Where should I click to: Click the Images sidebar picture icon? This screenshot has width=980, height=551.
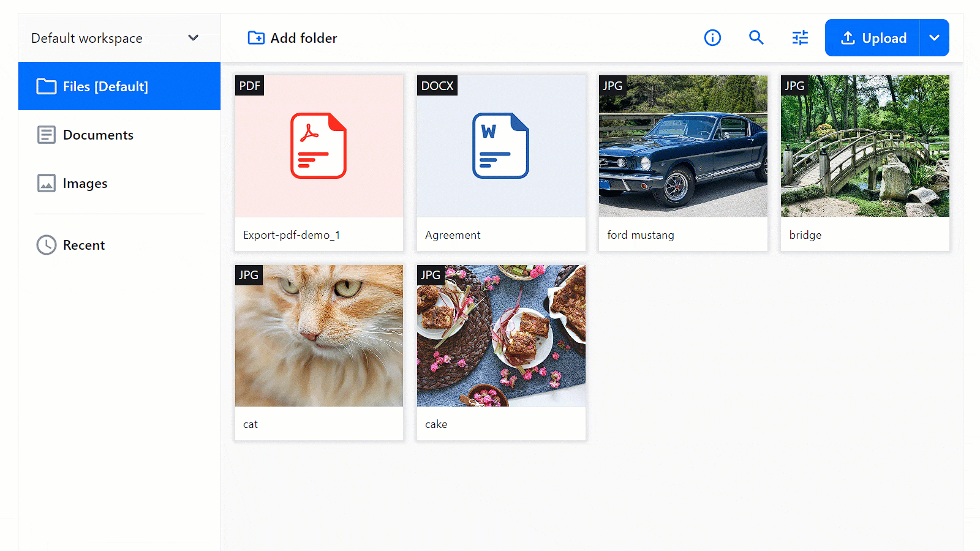click(47, 184)
